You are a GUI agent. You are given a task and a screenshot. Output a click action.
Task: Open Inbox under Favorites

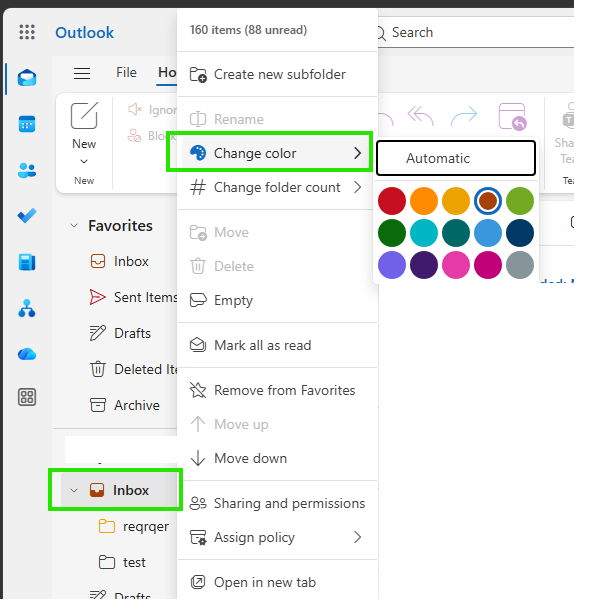point(118,262)
